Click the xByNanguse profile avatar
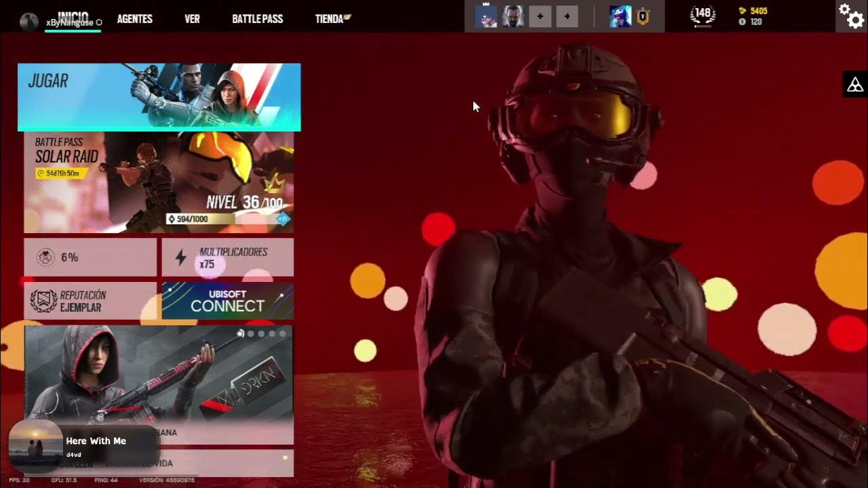Viewport: 868px width, 488px height. (29, 22)
